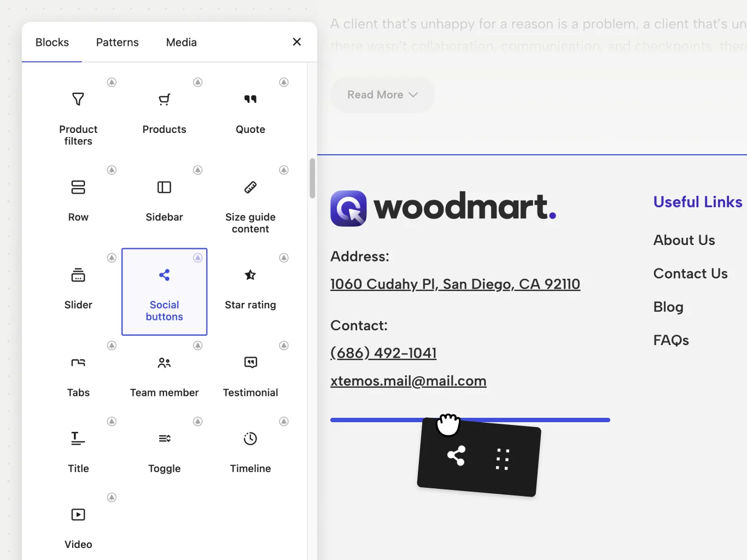The image size is (747, 560).
Task: Close the block inserter panel
Action: (x=297, y=42)
